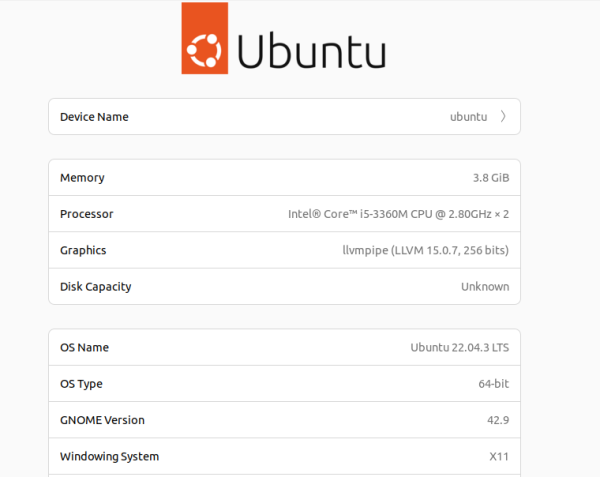Click the Graphics label
This screenshot has height=477, width=600.
[83, 250]
